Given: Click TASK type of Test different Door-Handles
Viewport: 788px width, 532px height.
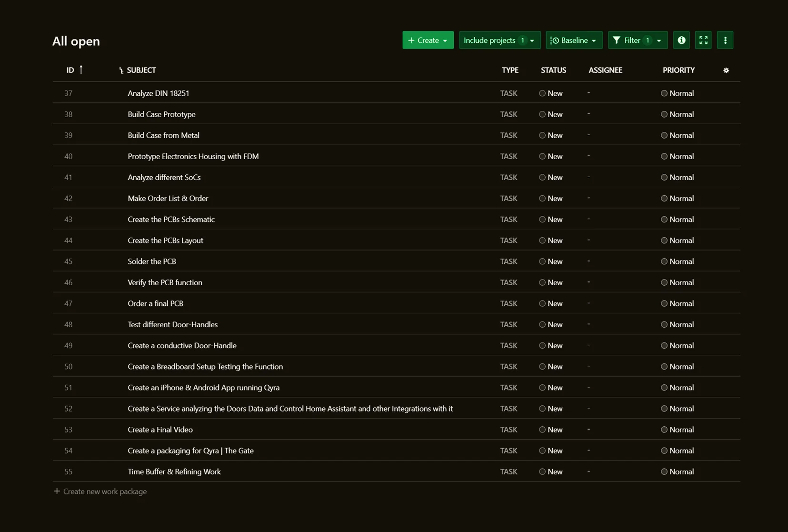Looking at the screenshot, I should click(x=509, y=325).
